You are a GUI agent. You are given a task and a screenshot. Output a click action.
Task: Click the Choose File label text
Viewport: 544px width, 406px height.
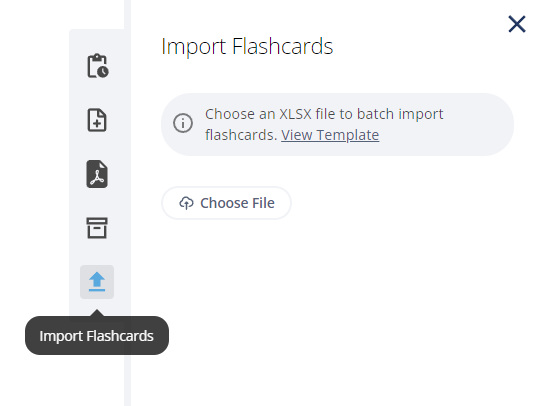tap(237, 203)
